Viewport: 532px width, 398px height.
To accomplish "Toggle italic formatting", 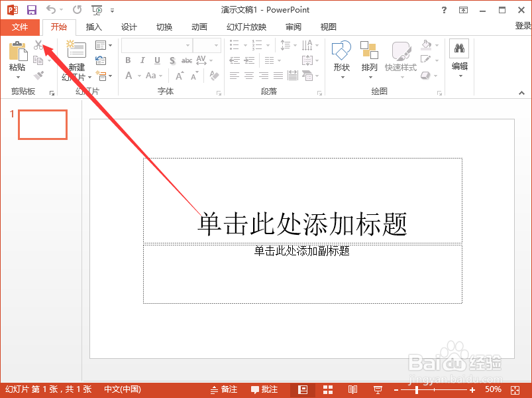I will pos(141,60).
